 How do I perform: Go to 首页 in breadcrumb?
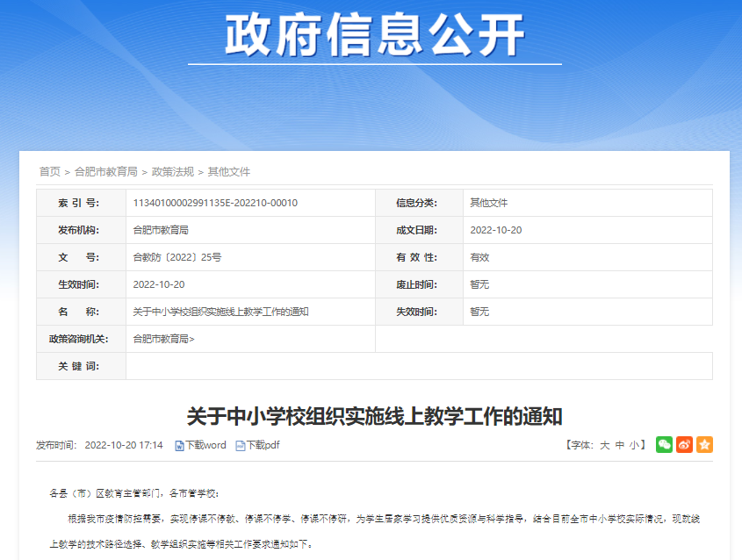(50, 172)
